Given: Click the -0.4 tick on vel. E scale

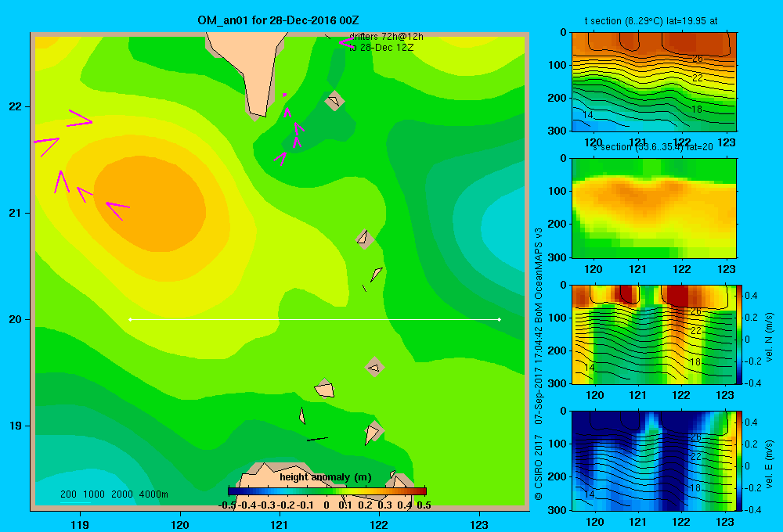Looking at the screenshot, I should pyautogui.click(x=752, y=509).
